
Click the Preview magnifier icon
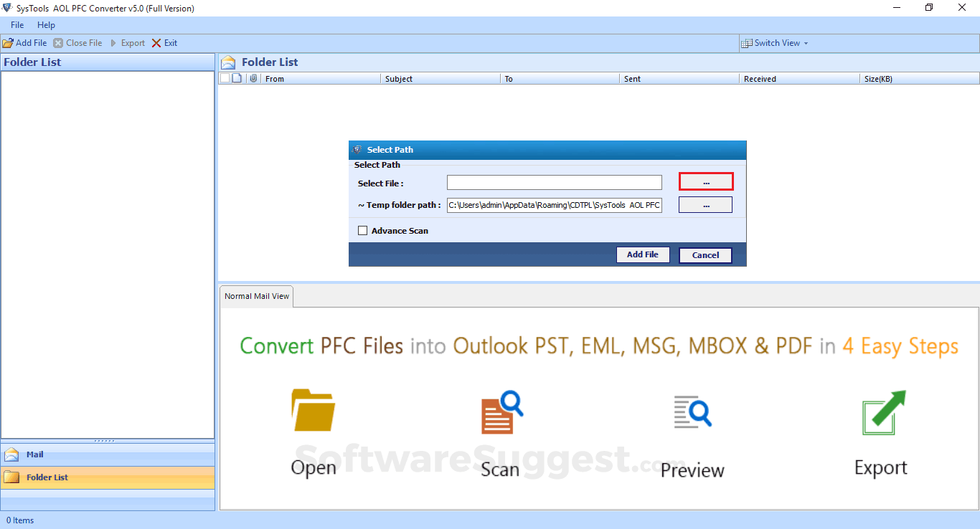[692, 411]
